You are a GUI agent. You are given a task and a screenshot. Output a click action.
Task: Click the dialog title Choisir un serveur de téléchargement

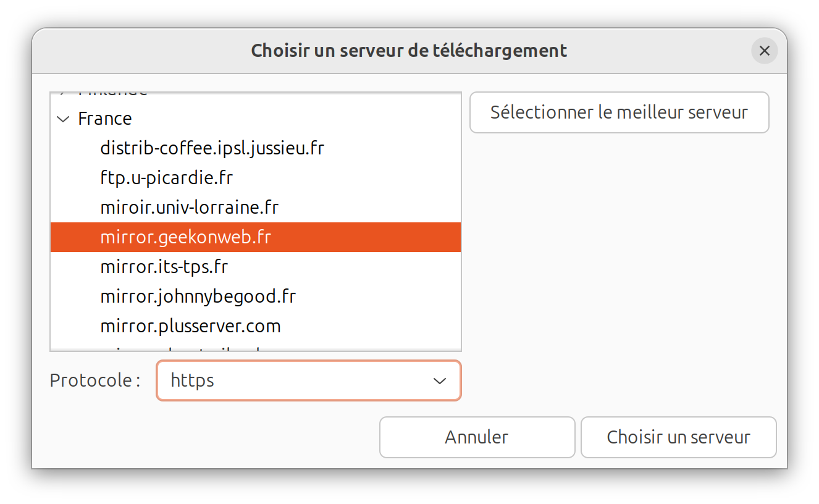409,51
